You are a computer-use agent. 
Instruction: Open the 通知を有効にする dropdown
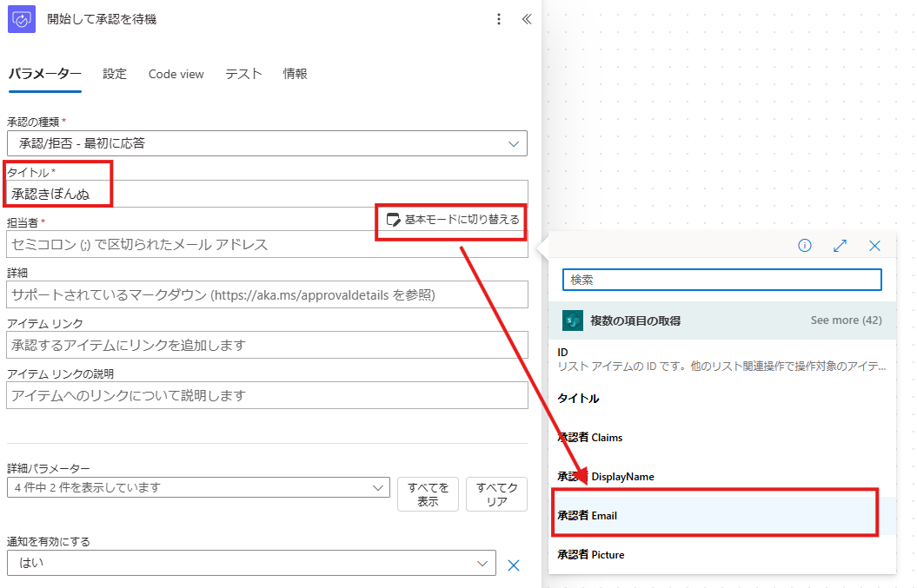[x=251, y=563]
